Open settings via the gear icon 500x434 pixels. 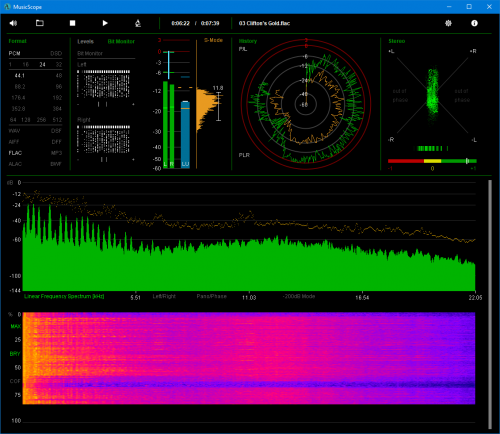448,23
